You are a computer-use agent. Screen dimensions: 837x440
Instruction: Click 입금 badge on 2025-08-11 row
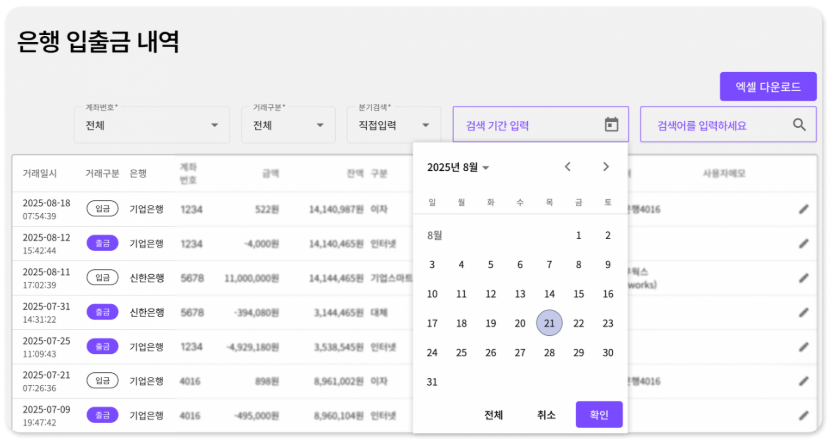pyautogui.click(x=102, y=278)
